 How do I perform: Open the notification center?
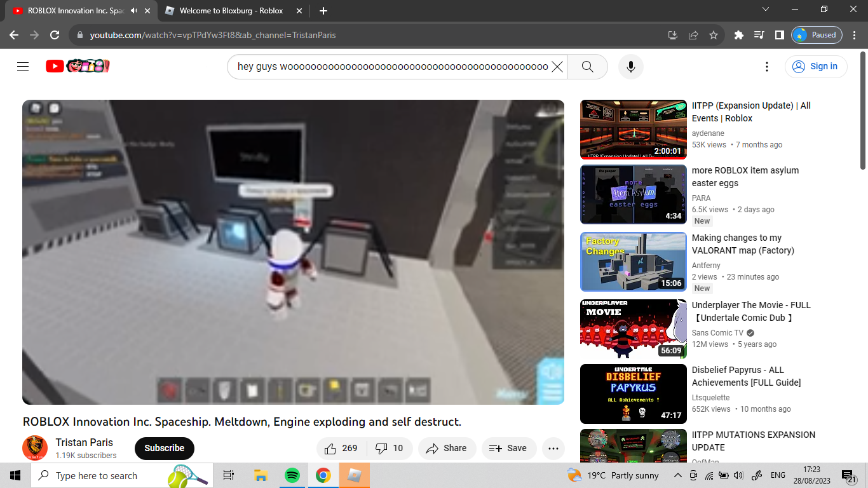[850, 475]
